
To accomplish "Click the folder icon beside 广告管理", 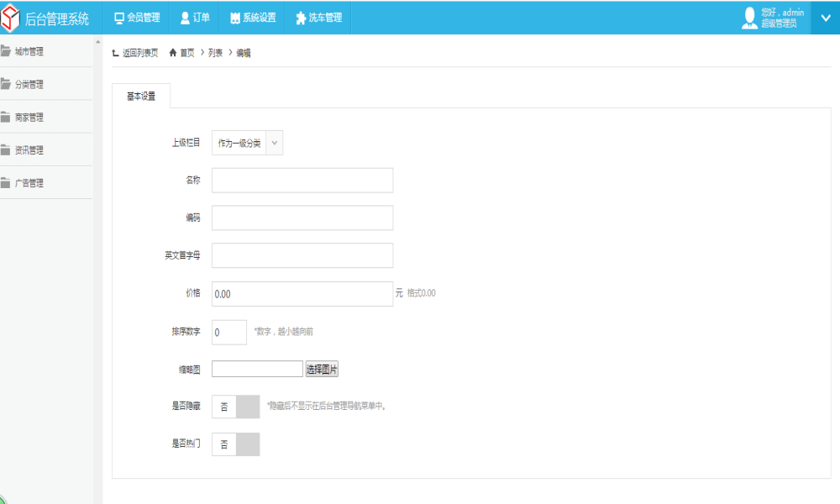I will [6, 182].
